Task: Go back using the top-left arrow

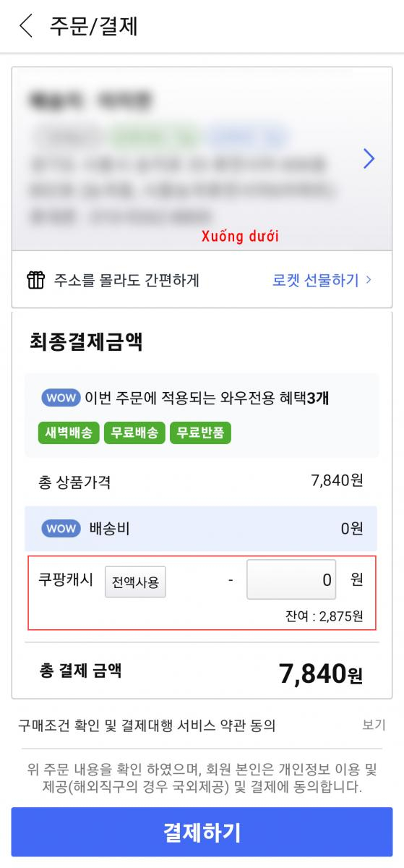Action: 26,26
